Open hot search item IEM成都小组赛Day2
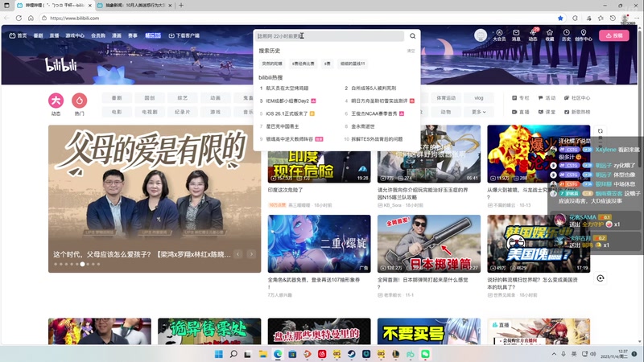 point(287,101)
